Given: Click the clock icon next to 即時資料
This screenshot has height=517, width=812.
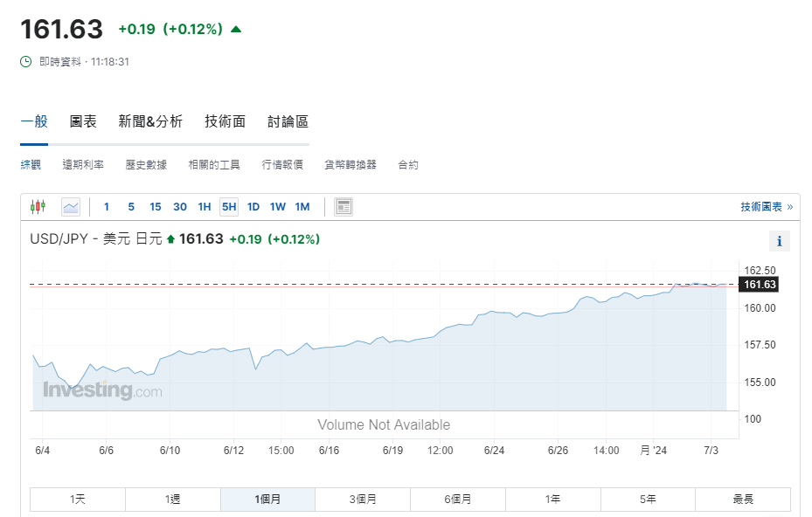Looking at the screenshot, I should pyautogui.click(x=24, y=61).
